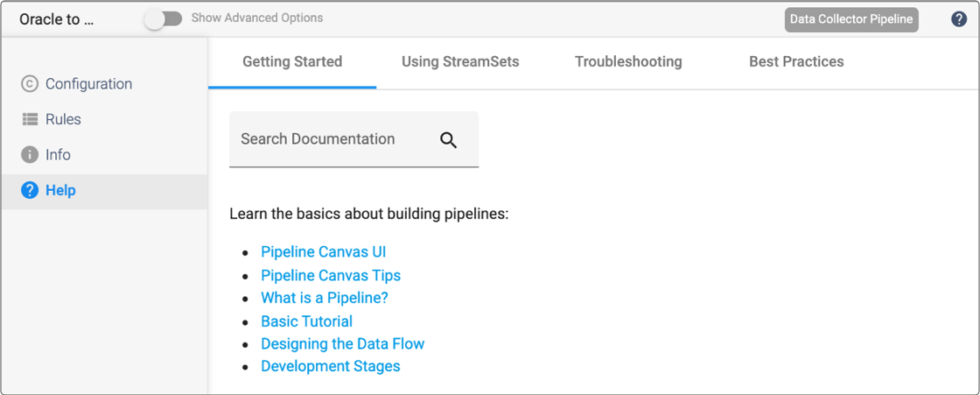
Task: Open the Development Stages link
Action: [331, 366]
